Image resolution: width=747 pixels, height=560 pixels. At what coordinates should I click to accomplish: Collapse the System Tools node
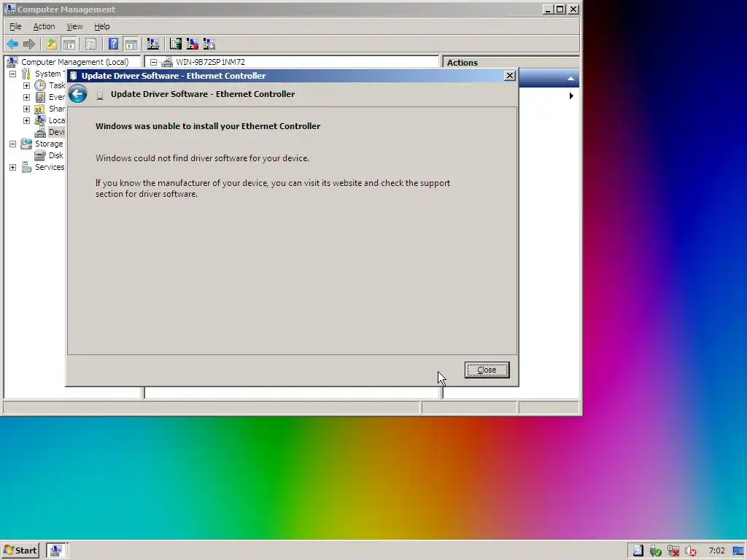(13, 74)
